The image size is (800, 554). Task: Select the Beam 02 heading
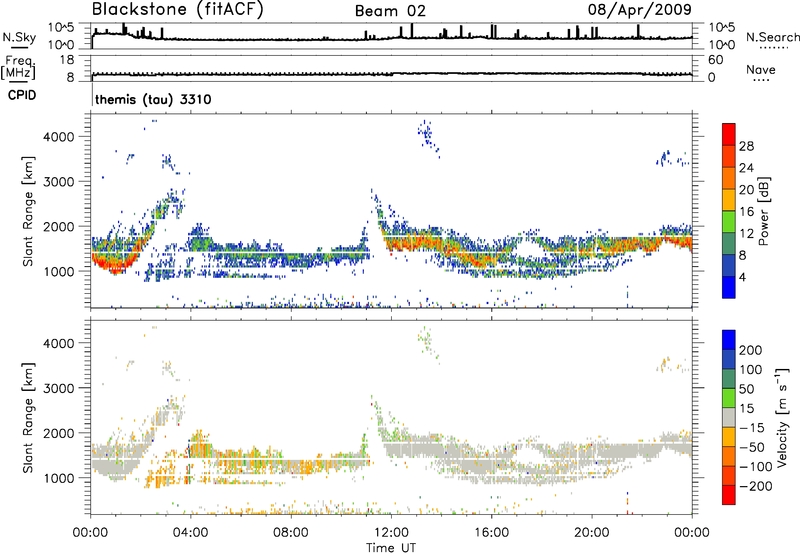pyautogui.click(x=390, y=11)
